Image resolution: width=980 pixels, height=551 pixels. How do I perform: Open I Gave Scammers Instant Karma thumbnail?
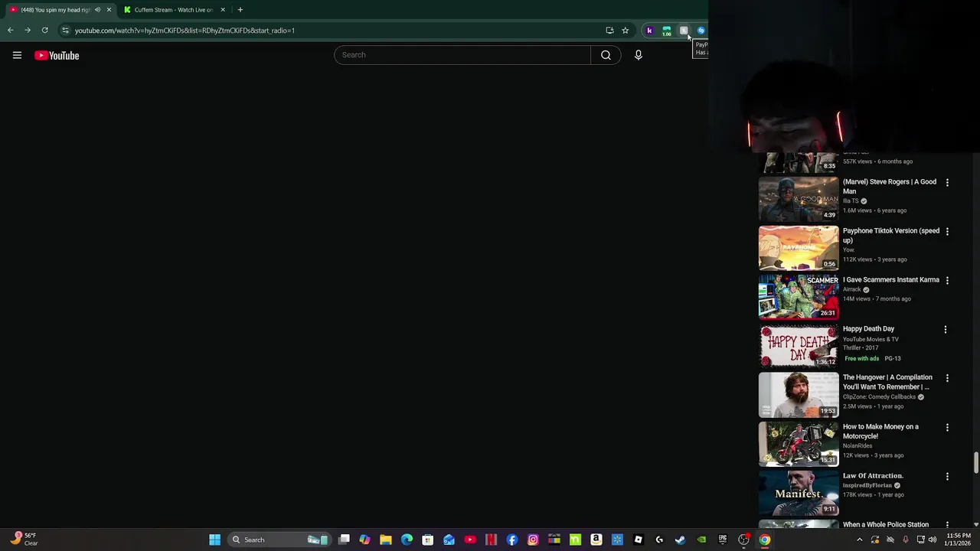coord(799,296)
